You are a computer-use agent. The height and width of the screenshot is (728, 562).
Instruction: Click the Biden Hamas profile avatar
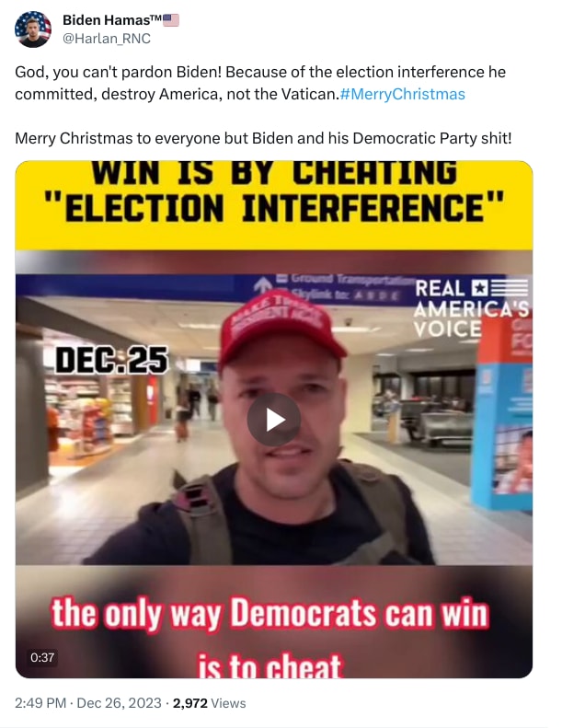32,29
